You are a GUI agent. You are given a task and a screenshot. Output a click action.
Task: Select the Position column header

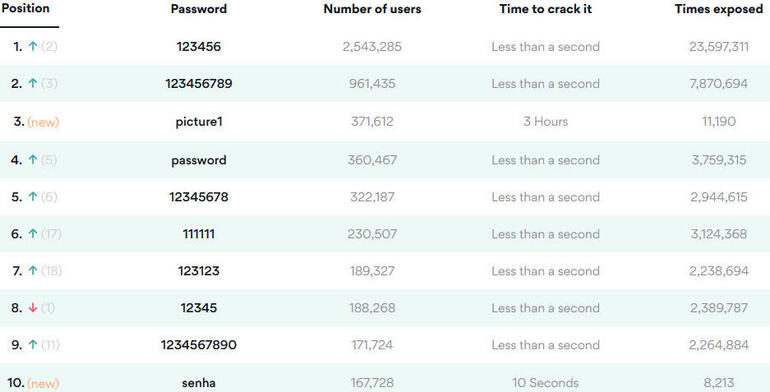(26, 8)
